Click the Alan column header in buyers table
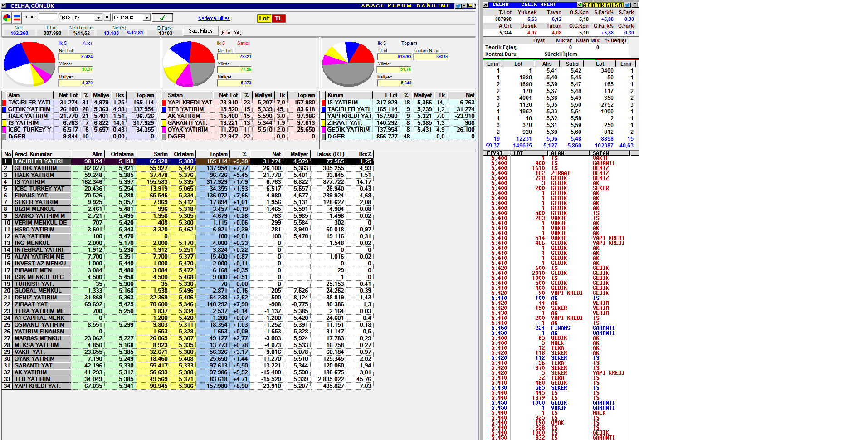This screenshot has height=440, width=868. point(30,95)
